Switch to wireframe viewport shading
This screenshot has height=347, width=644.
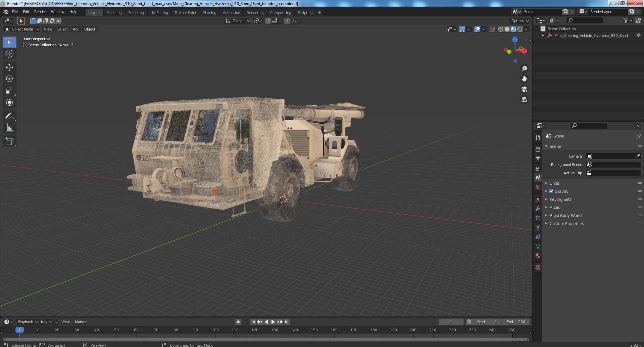click(501, 29)
